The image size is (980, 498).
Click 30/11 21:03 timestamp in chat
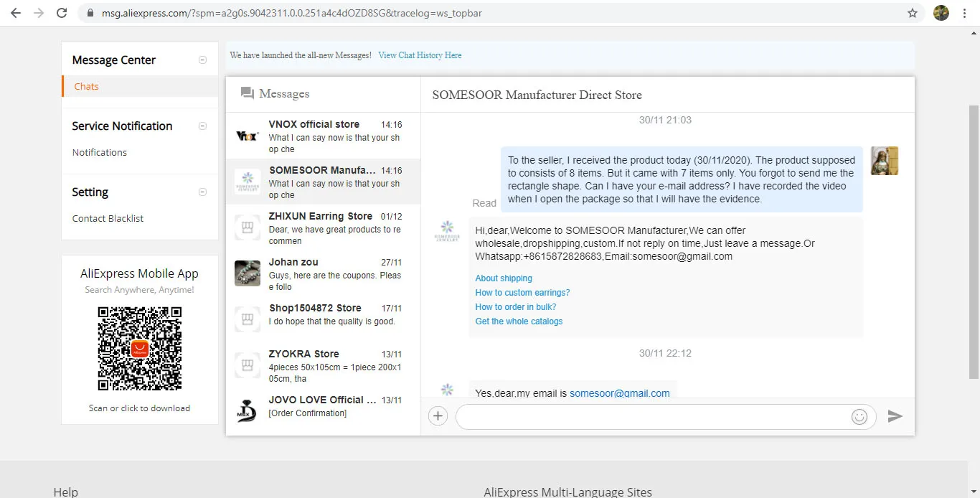(x=665, y=120)
